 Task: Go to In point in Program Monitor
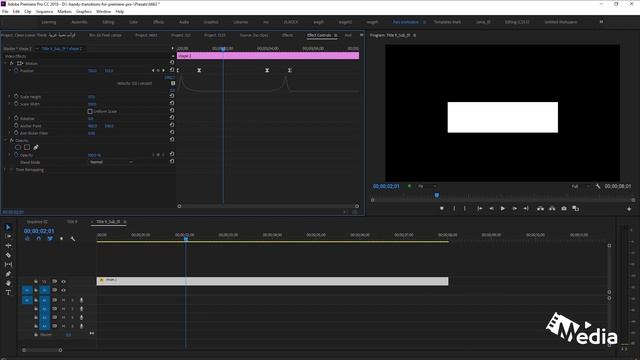(x=480, y=209)
